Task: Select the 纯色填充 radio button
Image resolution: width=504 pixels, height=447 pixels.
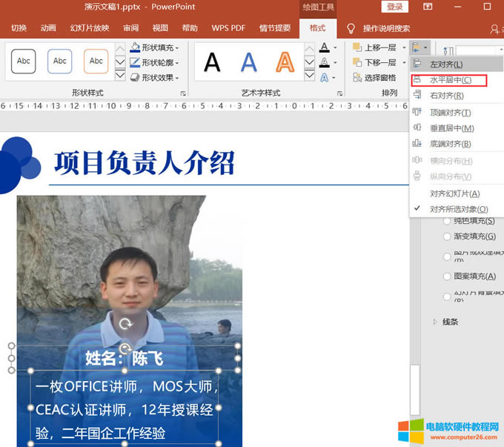Action: [x=447, y=220]
